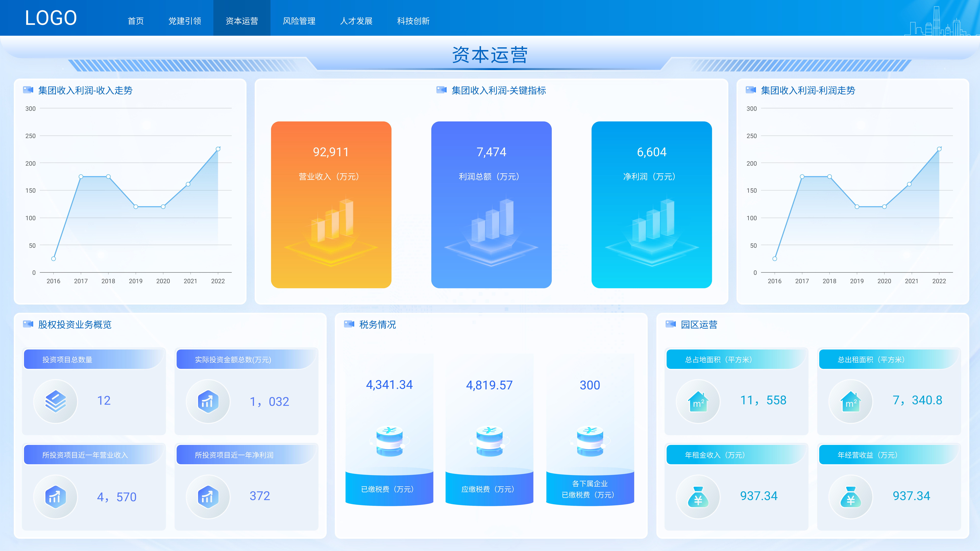
Task: Click the 各下属企业已缴税费 base label
Action: pyautogui.click(x=590, y=489)
